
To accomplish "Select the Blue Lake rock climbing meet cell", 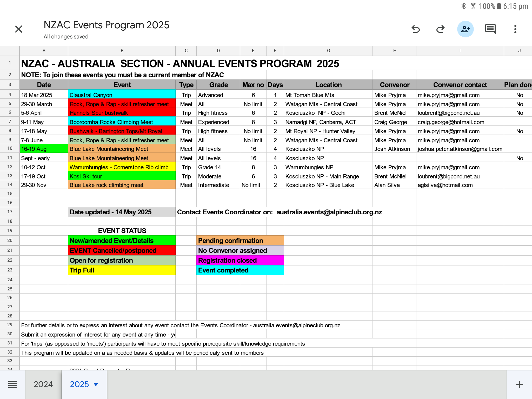I will tap(122, 185).
